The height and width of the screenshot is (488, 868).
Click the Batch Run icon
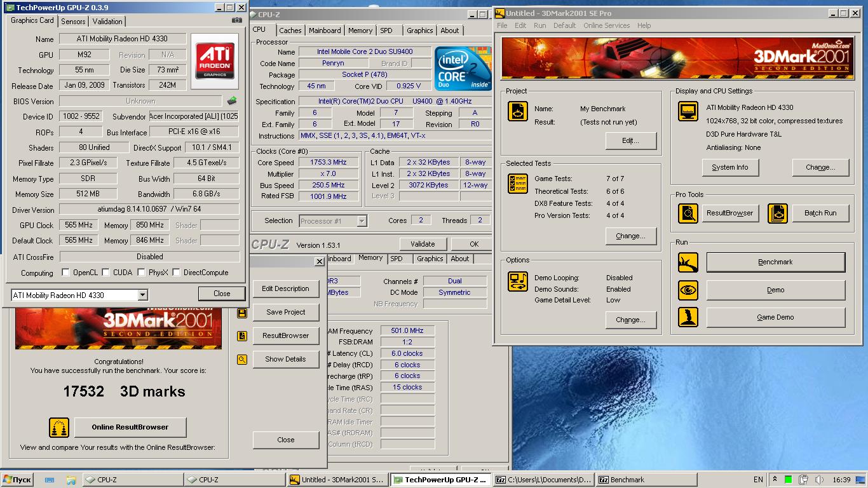click(778, 213)
